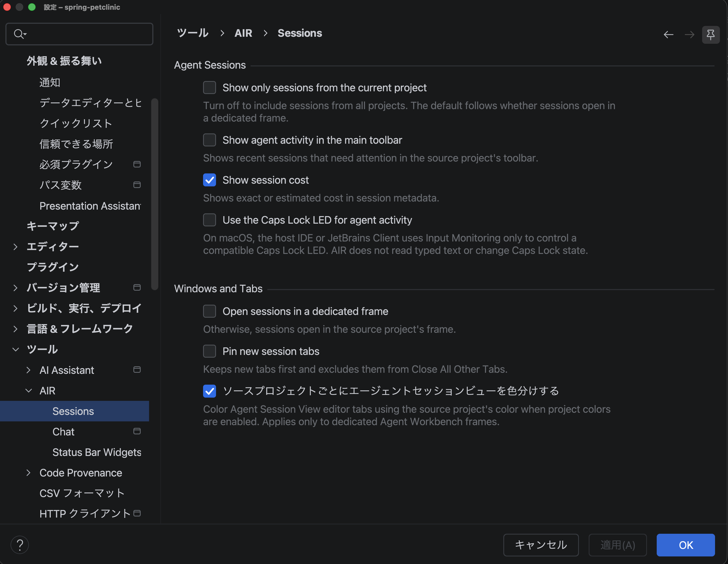Click the settings tree vertical scrollbar

coord(154,194)
